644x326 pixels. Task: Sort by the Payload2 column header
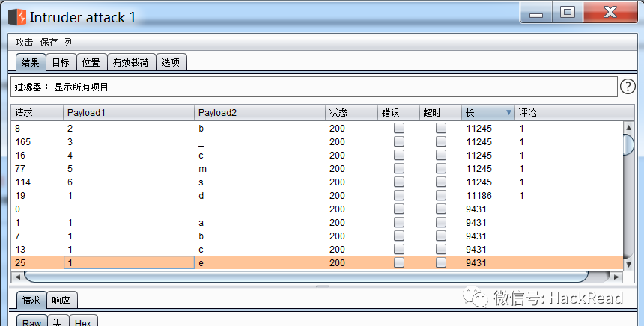tap(260, 113)
